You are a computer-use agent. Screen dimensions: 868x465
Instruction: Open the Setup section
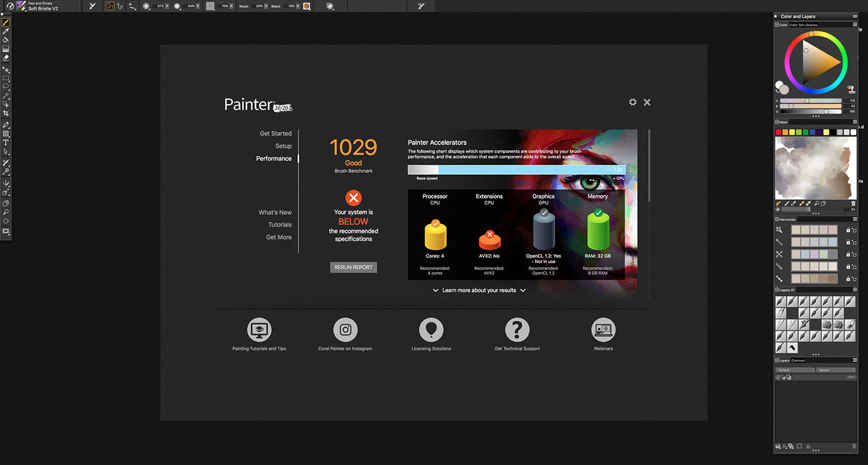tap(283, 146)
